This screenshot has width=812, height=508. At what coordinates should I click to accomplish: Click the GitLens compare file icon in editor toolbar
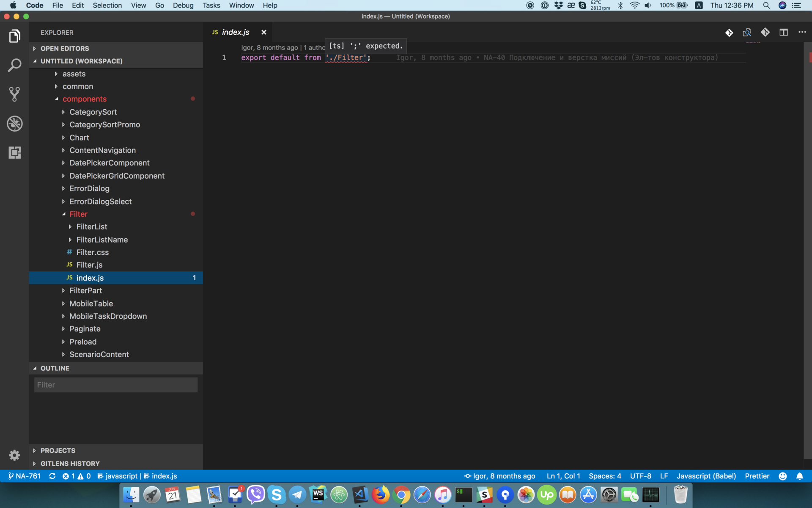[x=747, y=33]
